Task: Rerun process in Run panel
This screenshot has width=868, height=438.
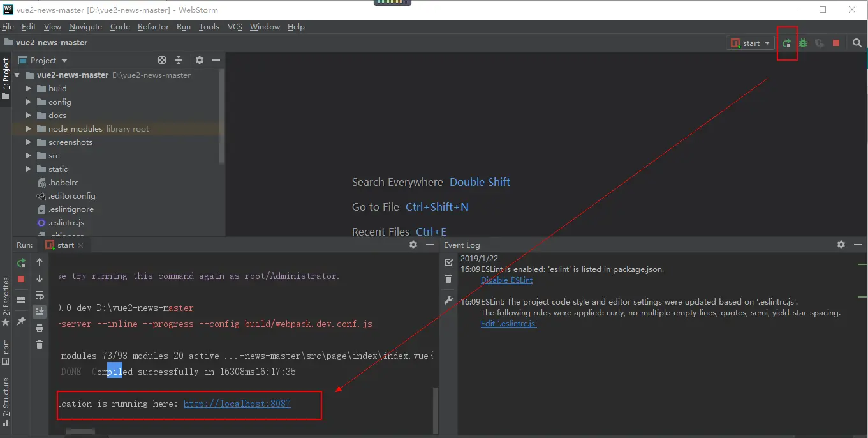Action: 21,262
